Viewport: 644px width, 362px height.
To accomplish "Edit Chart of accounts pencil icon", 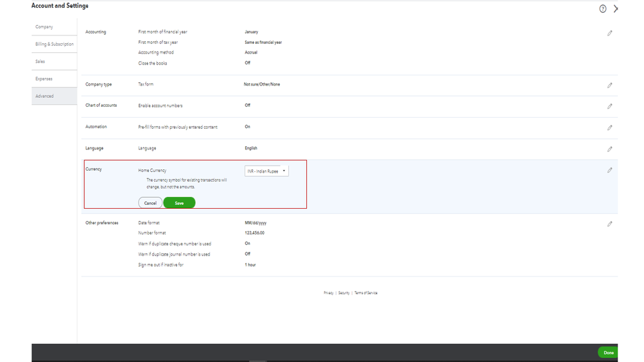I will [x=609, y=106].
